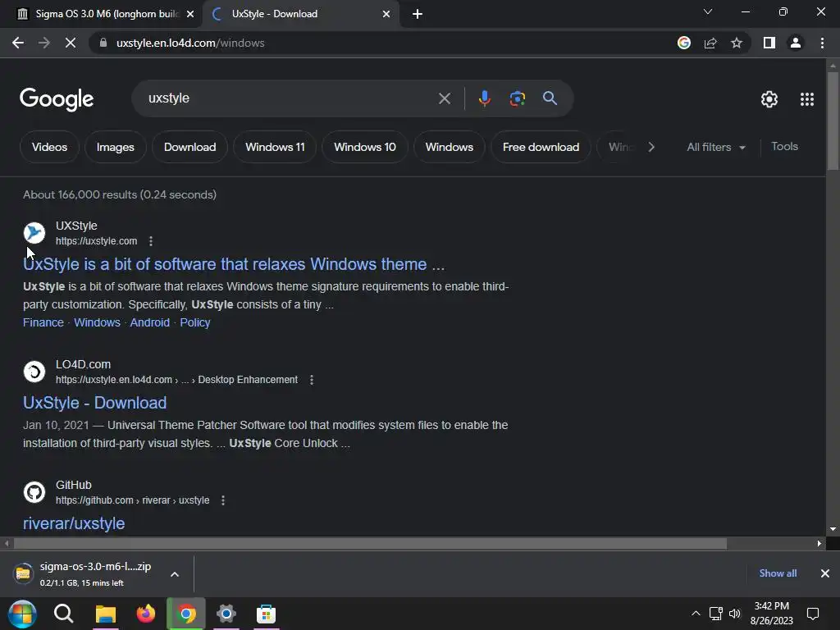Open the Google apps grid
This screenshot has height=630, width=840.
[807, 99]
